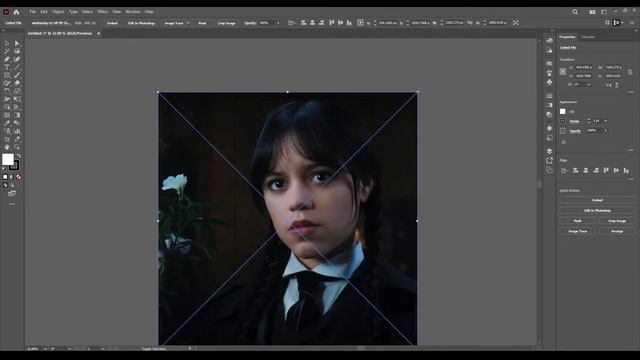Click Stroke swatch in Properties Appearance
This screenshot has height=360, width=640.
pyautogui.click(x=563, y=121)
